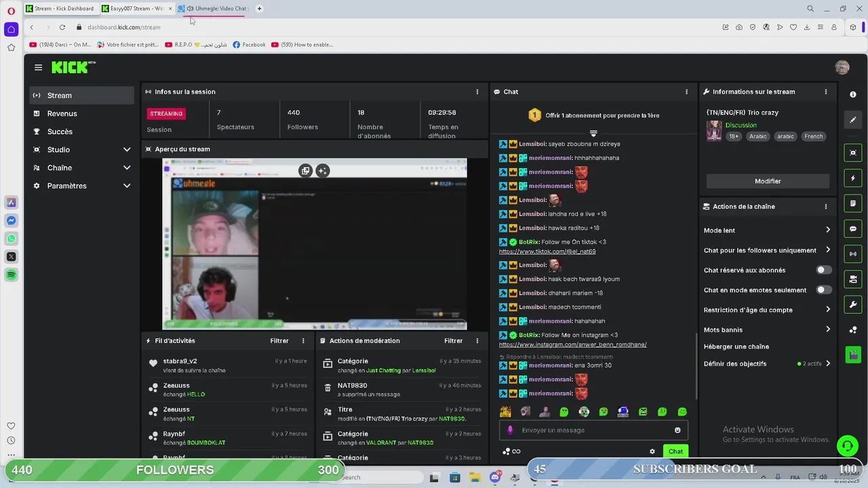Open Spotify in Opera sidebar
868x488 pixels.
[x=11, y=274]
